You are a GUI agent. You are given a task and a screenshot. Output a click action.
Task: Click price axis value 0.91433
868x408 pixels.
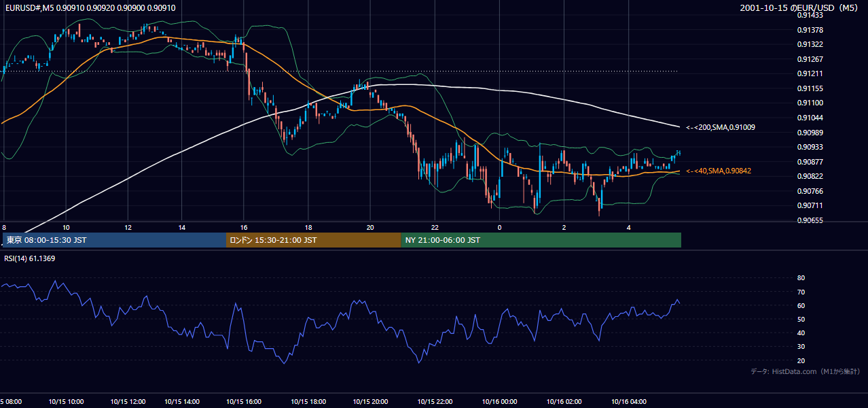(810, 15)
